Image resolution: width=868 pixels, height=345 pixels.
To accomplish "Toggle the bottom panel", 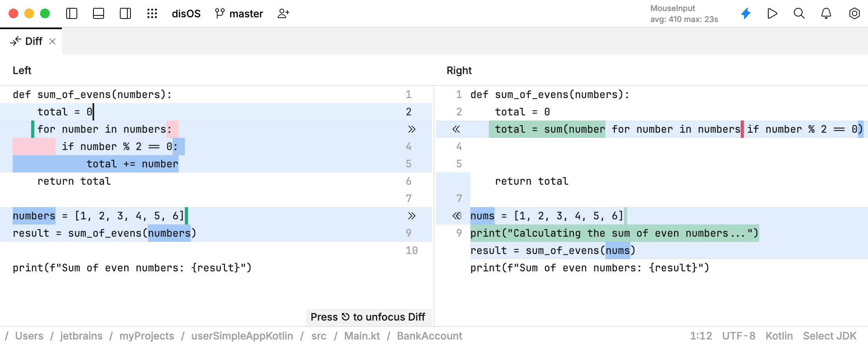I will coord(99,14).
